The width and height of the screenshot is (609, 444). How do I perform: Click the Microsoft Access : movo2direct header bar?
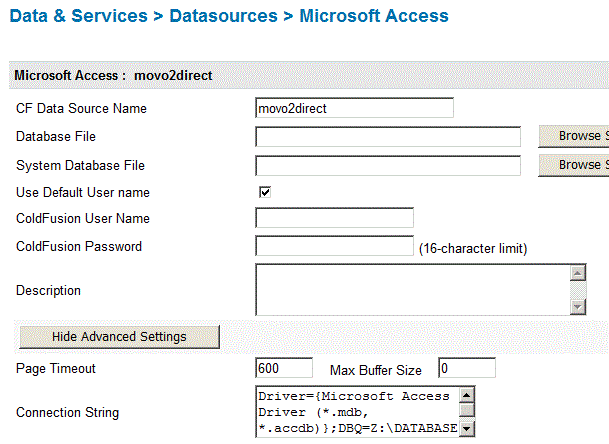[x=300, y=75]
